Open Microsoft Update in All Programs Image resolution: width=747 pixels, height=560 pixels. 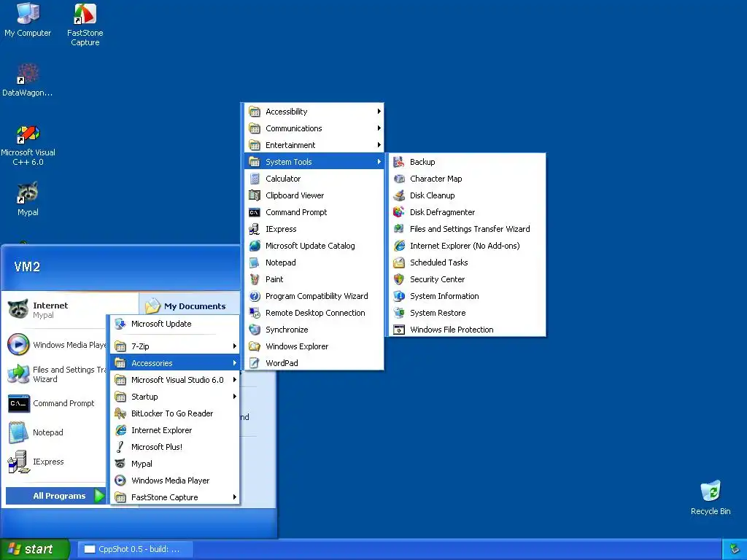point(175,324)
